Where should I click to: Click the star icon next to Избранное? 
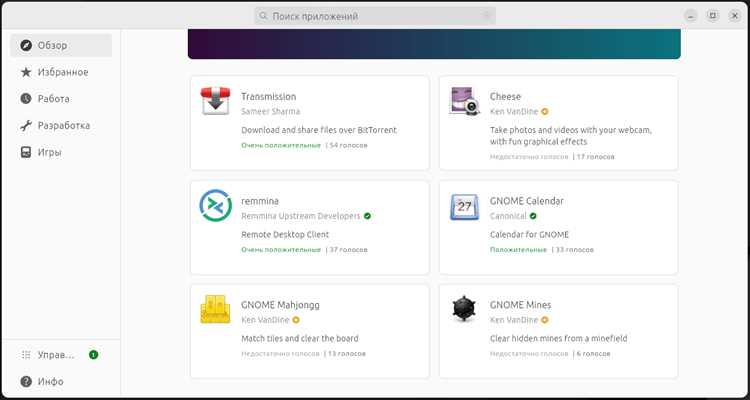(26, 72)
